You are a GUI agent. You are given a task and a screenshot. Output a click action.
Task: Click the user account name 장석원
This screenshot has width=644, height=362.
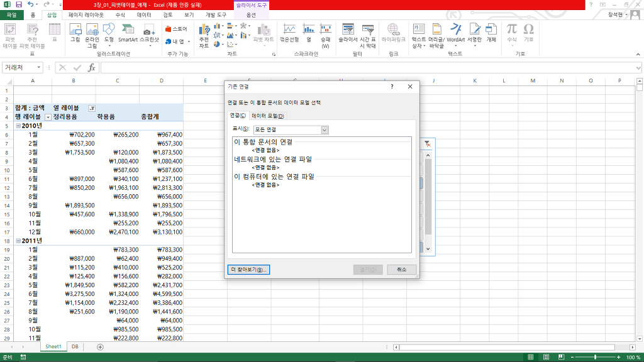pos(615,15)
